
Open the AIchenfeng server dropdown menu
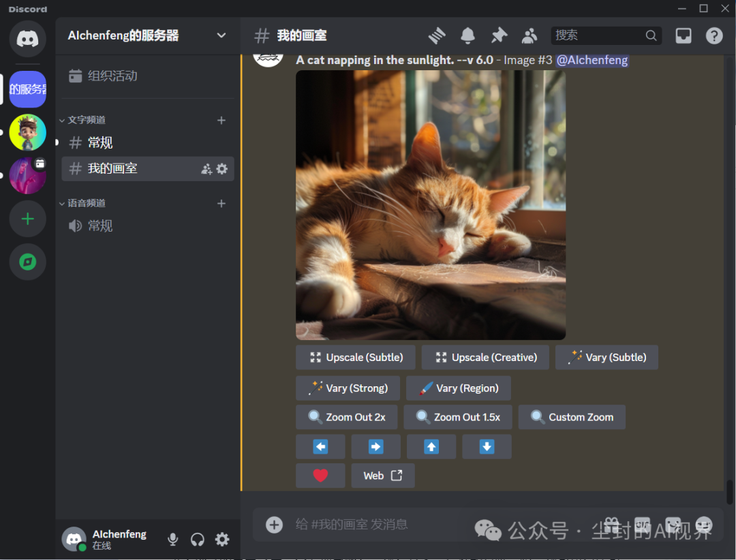[x=221, y=35]
